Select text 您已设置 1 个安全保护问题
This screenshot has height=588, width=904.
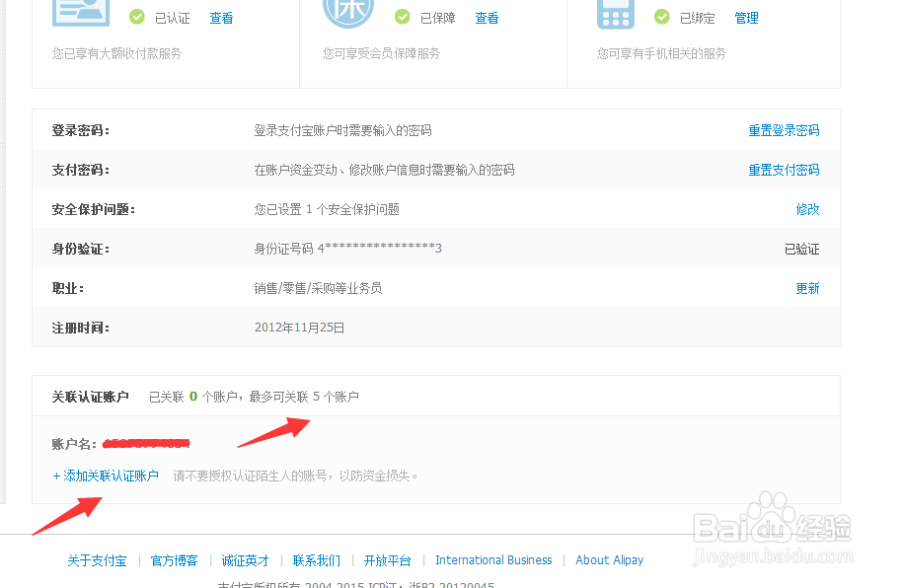pyautogui.click(x=327, y=209)
